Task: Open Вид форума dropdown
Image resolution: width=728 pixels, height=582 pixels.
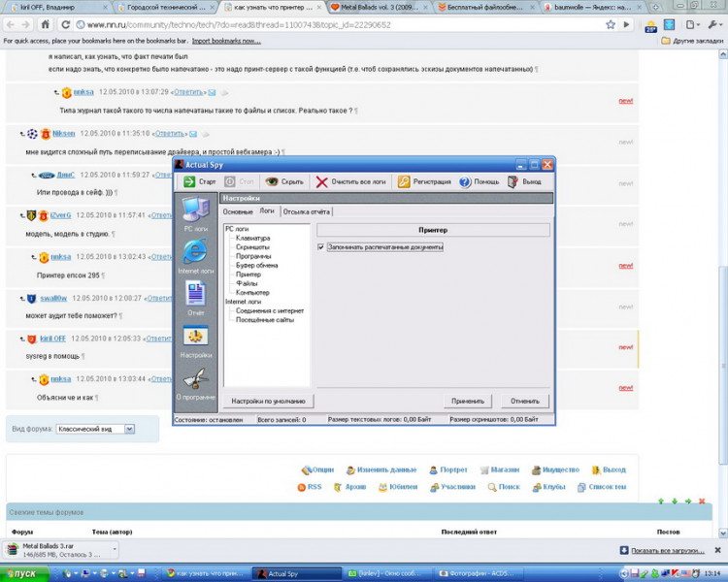Action: coord(95,429)
